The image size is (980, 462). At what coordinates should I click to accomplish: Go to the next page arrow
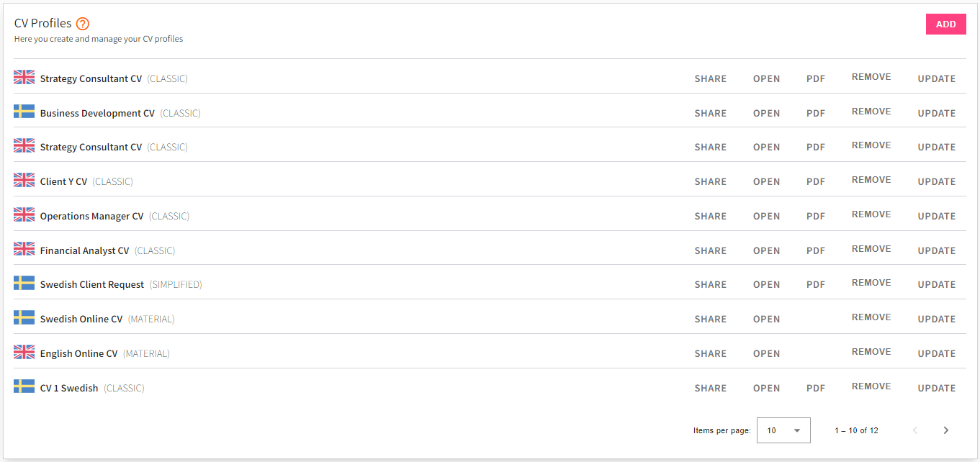[x=945, y=430]
